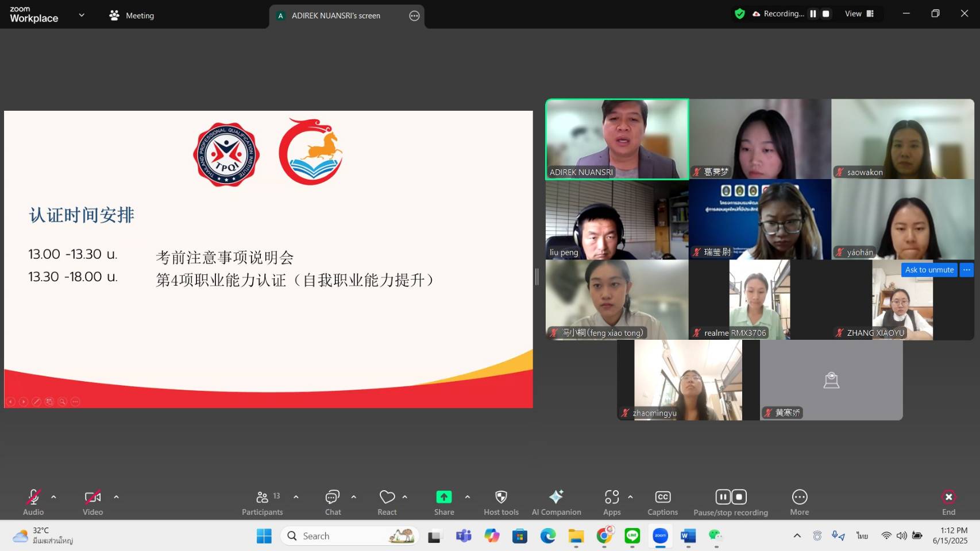Expand video options arrow next to Video
Screen dimensions: 980x551
pyautogui.click(x=116, y=497)
